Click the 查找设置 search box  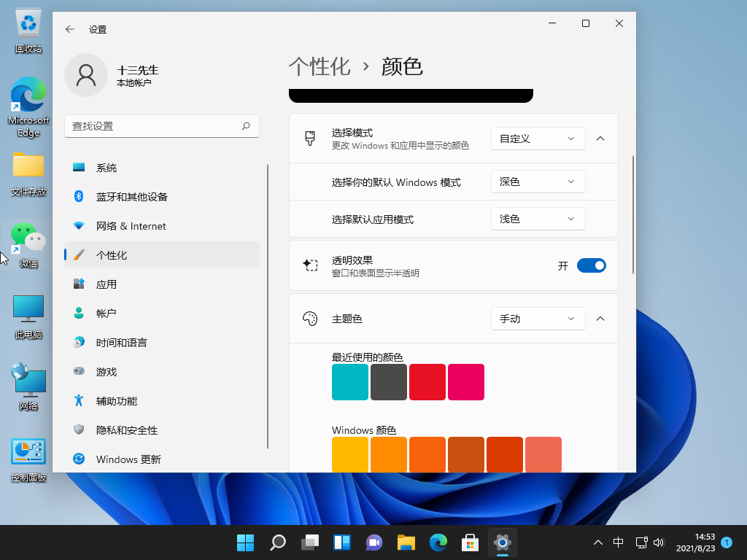(x=162, y=125)
